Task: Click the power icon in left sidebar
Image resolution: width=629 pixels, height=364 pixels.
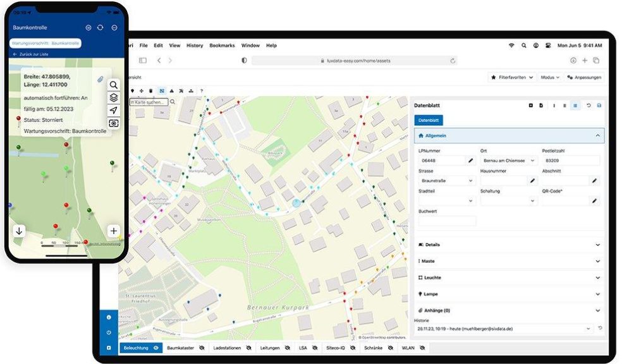Action: (109, 332)
